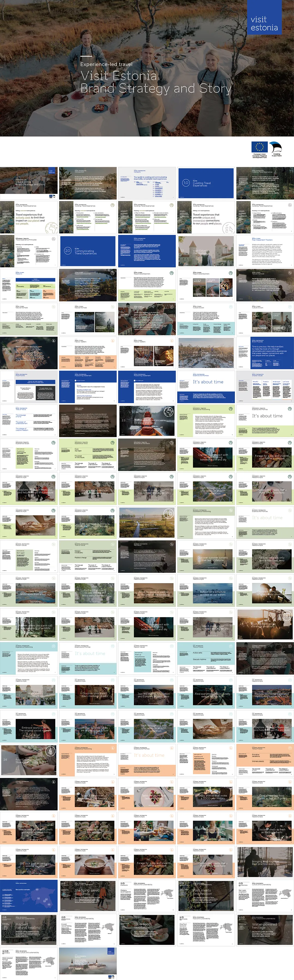Click the 1.0 circle on Curating Travel Experiences slide

[185, 183]
